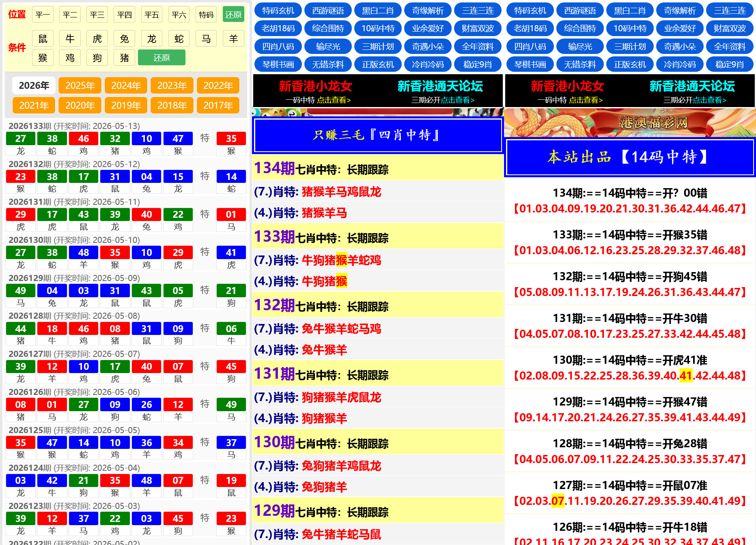Image resolution: width=756 pixels, height=545 pixels.
Task: Select special number 14 in period 2026132
Action: [231, 177]
